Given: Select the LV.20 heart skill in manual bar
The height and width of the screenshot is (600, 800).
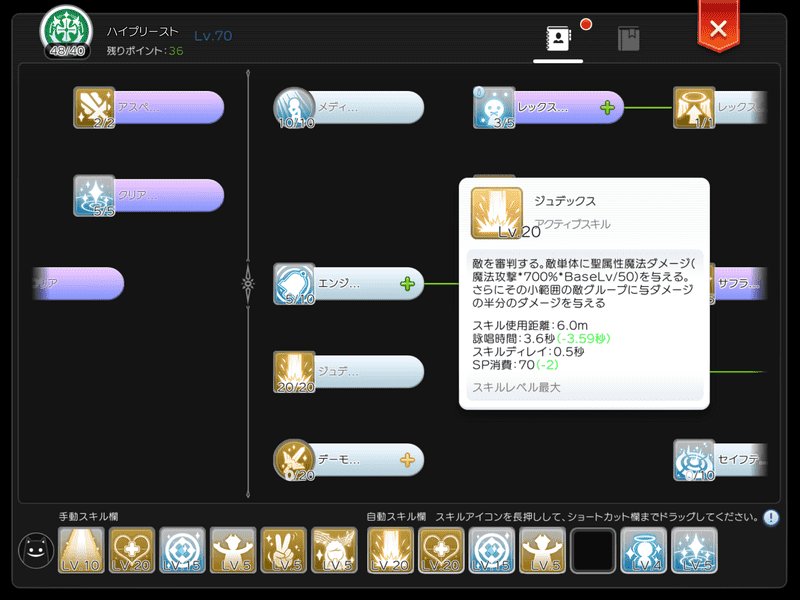Looking at the screenshot, I should (x=132, y=550).
